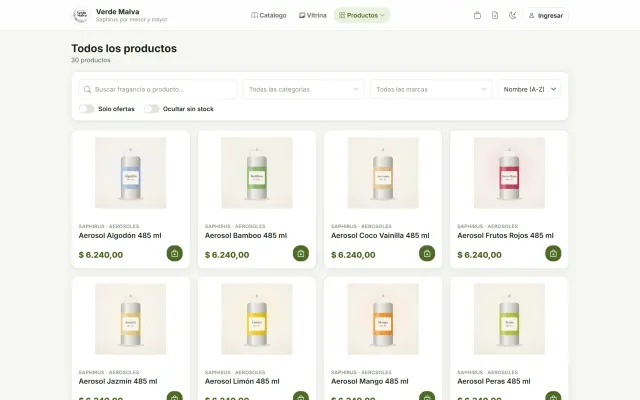Enable the Ocultar sin stock switch
Viewport: 640px width, 400px height.
(x=151, y=109)
